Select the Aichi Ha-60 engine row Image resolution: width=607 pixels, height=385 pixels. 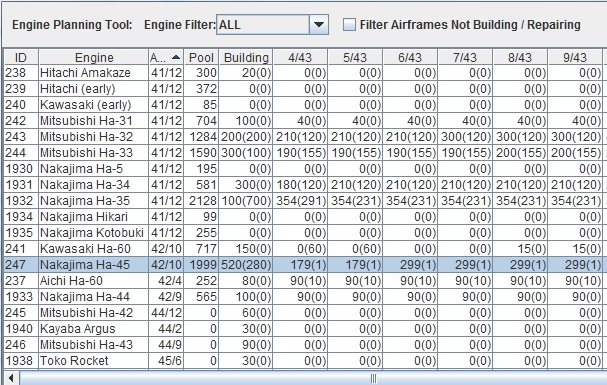click(x=304, y=281)
